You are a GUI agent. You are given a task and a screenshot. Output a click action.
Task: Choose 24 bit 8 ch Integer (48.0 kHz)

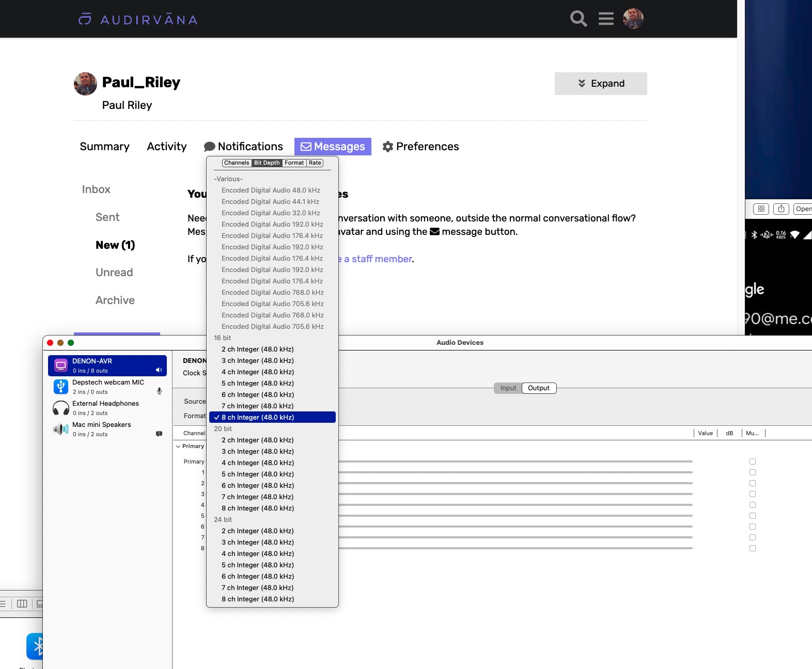pyautogui.click(x=272, y=599)
